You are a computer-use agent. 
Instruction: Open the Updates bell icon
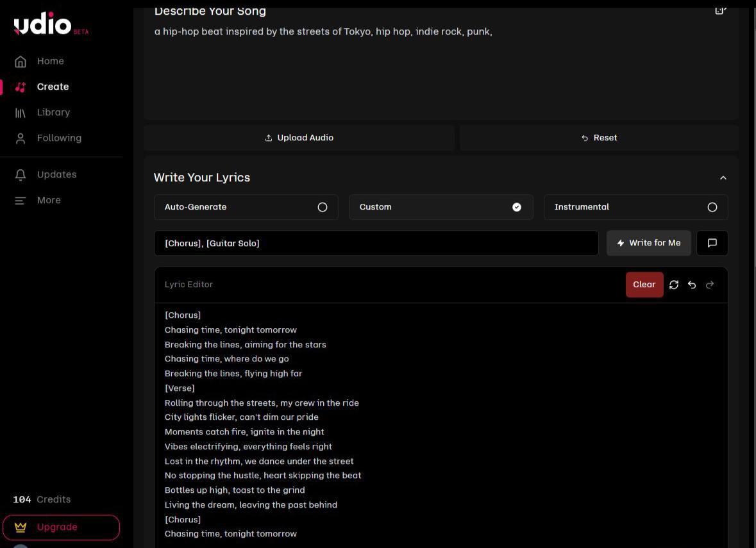click(21, 175)
